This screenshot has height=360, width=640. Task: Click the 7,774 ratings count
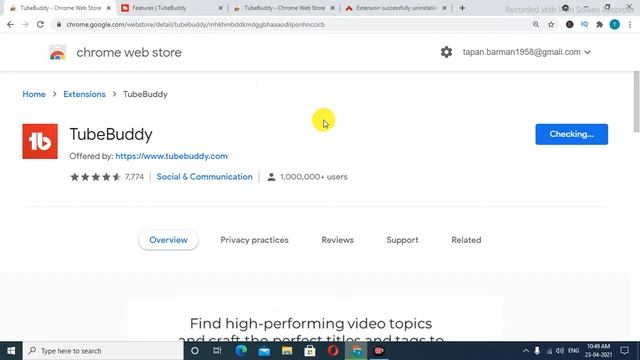click(134, 177)
